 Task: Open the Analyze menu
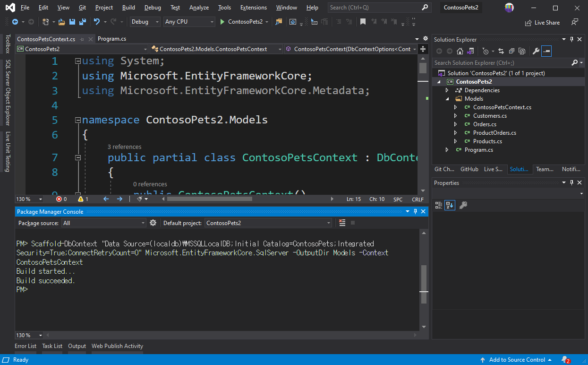[199, 8]
